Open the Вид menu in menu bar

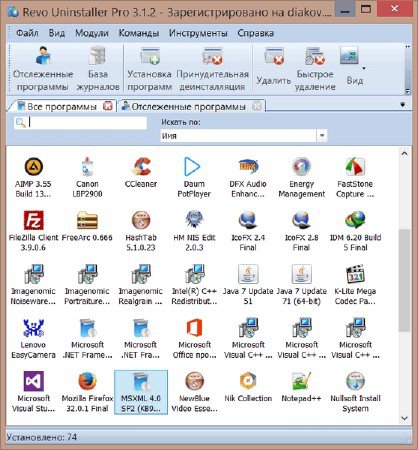[x=57, y=33]
